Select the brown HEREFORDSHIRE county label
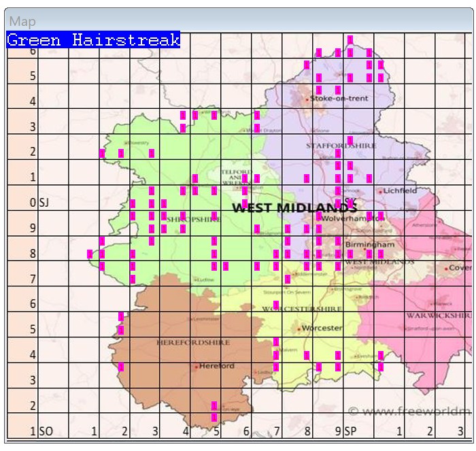Viewport: 476px width, 451px height. [193, 343]
